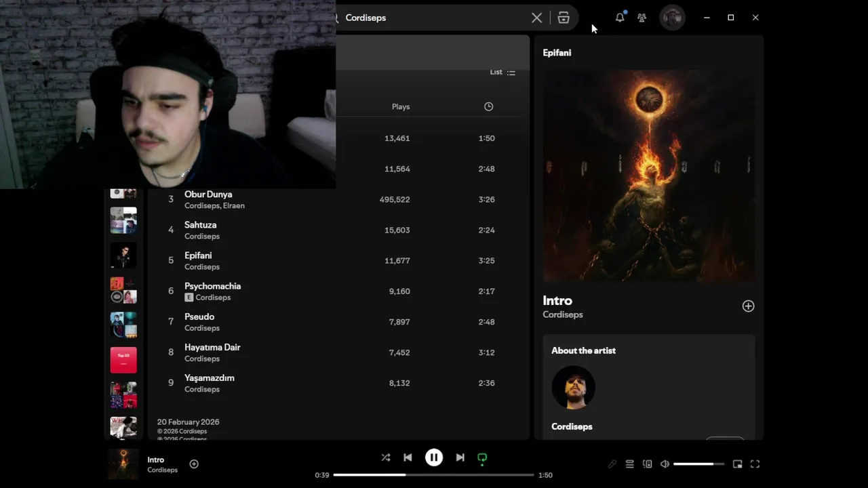Viewport: 868px width, 488px height.
Task: Open the Top 50 playlist thumbnail
Action: 123,360
